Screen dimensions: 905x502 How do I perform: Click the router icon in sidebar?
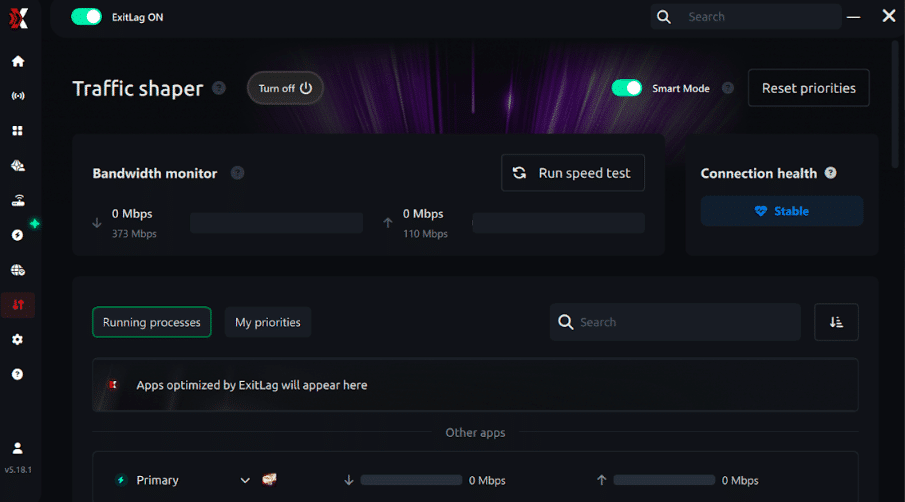point(17,200)
